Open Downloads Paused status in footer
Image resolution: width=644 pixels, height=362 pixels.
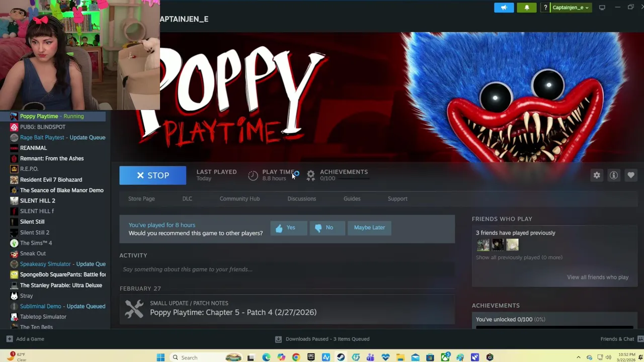323,339
